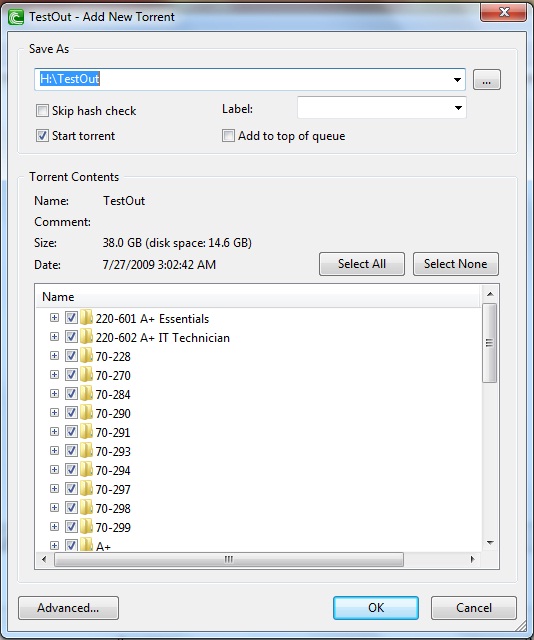Viewport: 534px width, 640px height.
Task: Confirm with the OK button
Action: (x=376, y=608)
